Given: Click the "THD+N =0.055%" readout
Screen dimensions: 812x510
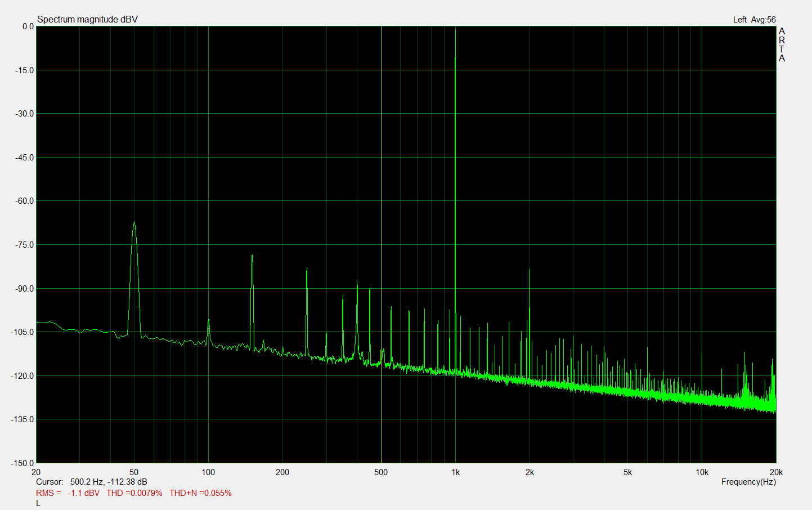Looking at the screenshot, I should point(200,493).
